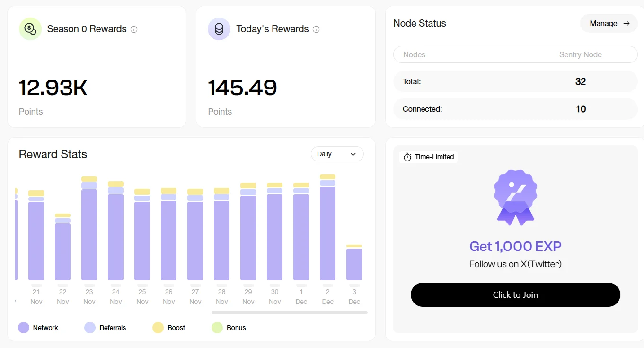Select the 28 Nov bar

tap(222, 234)
